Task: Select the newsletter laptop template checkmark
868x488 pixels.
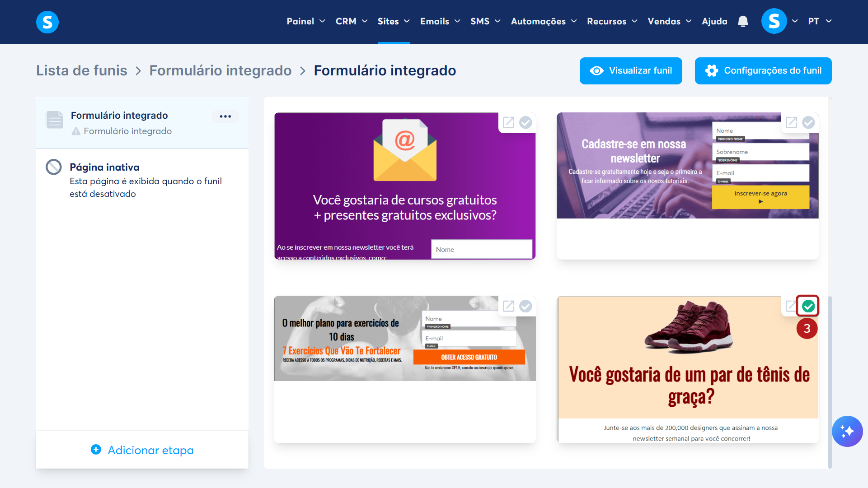Action: pyautogui.click(x=808, y=122)
